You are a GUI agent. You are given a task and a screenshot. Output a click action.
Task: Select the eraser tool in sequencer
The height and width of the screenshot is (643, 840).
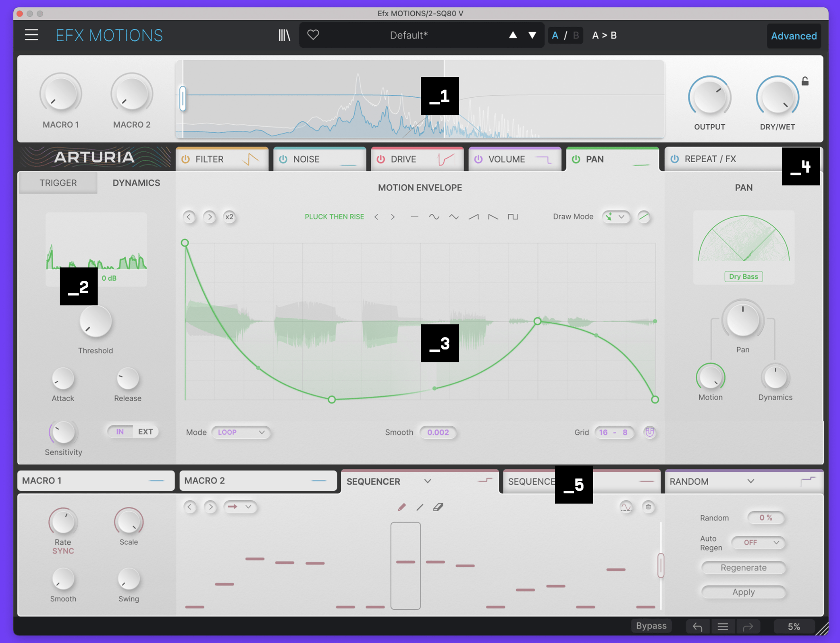pyautogui.click(x=438, y=507)
